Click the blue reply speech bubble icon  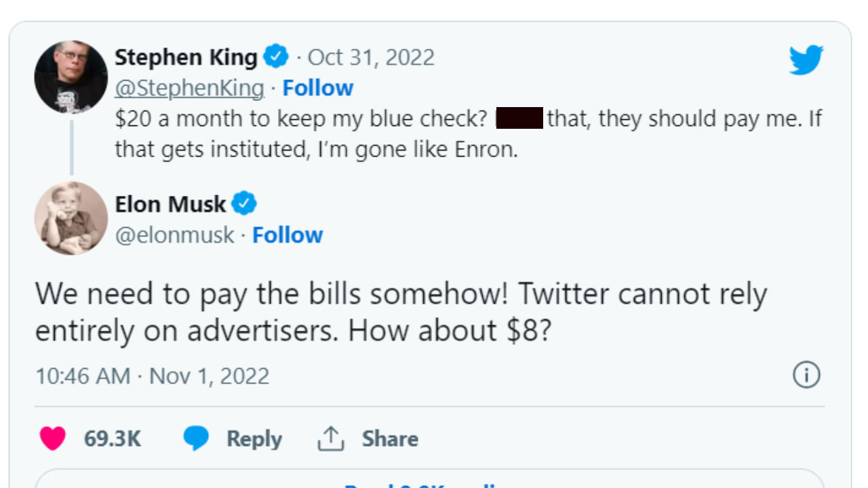click(x=196, y=439)
